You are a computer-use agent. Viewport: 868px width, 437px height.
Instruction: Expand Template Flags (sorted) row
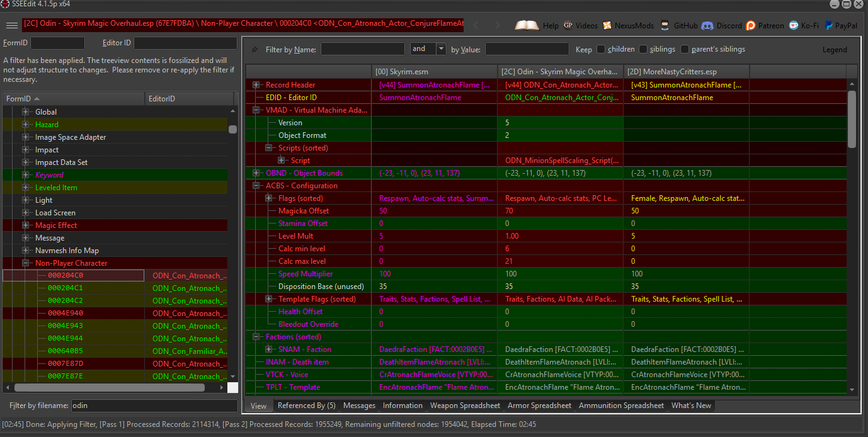[269, 299]
